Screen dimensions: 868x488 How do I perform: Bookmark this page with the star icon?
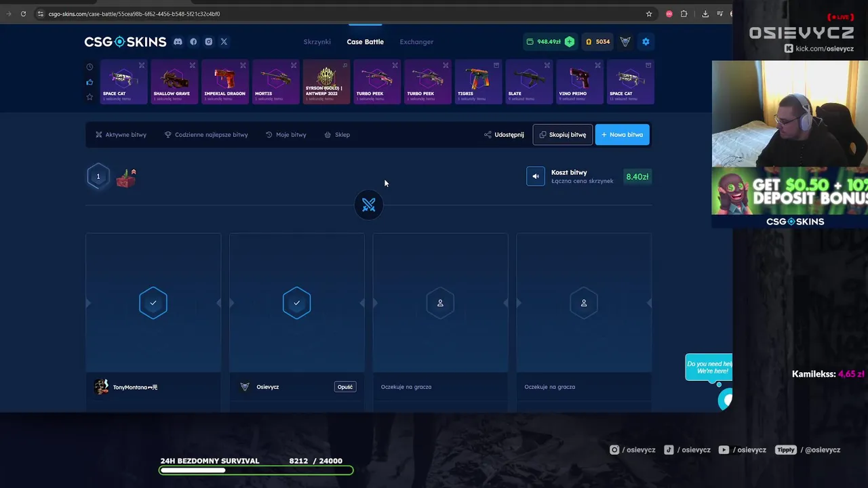(649, 14)
